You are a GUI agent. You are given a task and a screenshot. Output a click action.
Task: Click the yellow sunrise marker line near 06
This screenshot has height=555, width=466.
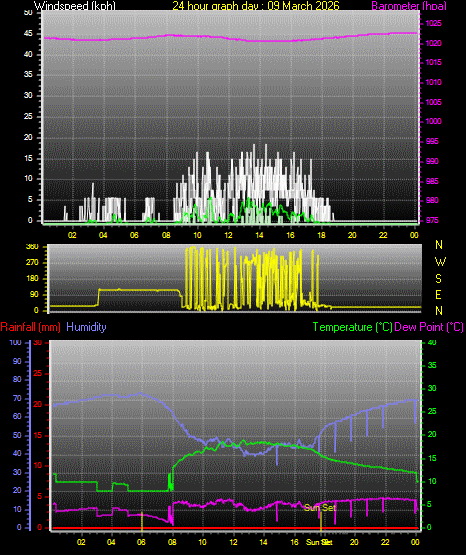142,521
